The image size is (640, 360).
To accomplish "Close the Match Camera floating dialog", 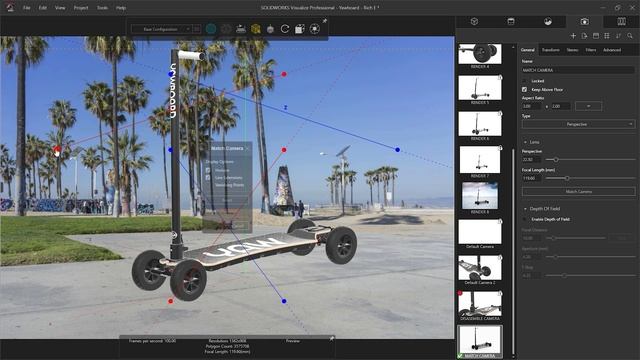I will point(247,148).
